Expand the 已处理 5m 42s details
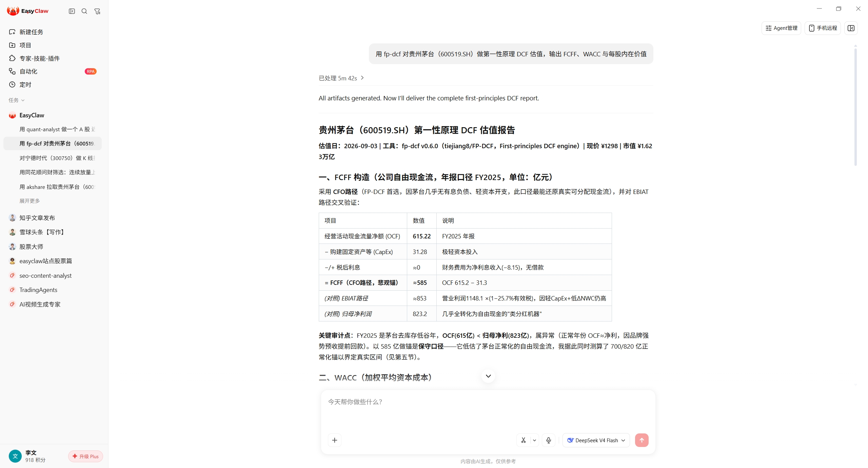The width and height of the screenshot is (868, 468). [341, 78]
